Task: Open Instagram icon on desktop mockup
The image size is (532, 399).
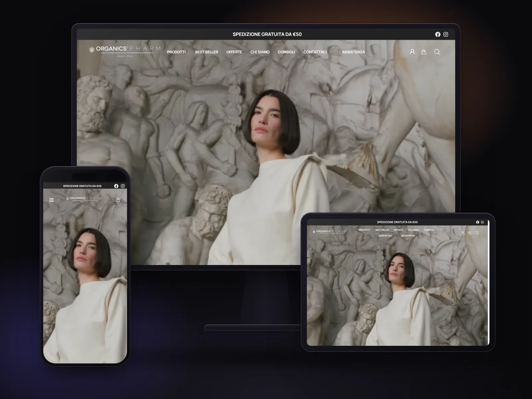Action: 446,34
